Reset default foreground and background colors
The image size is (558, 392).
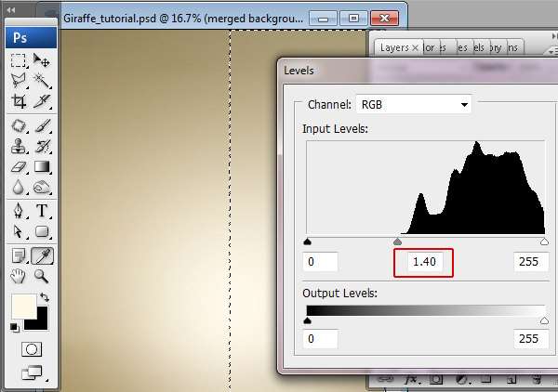tap(15, 328)
